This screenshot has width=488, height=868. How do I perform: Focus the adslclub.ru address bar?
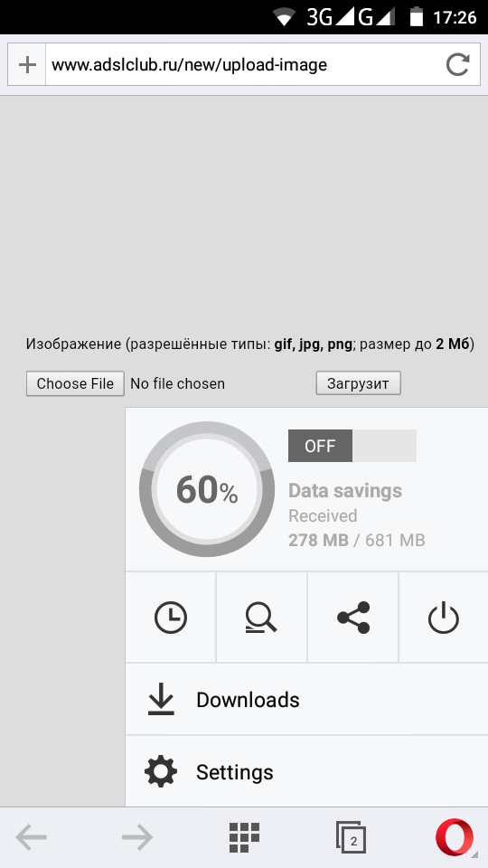click(x=245, y=65)
